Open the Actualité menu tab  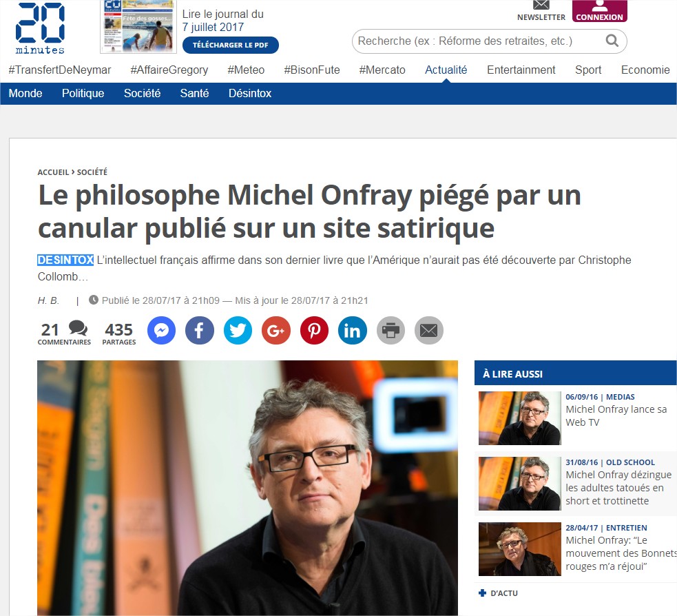tap(446, 70)
